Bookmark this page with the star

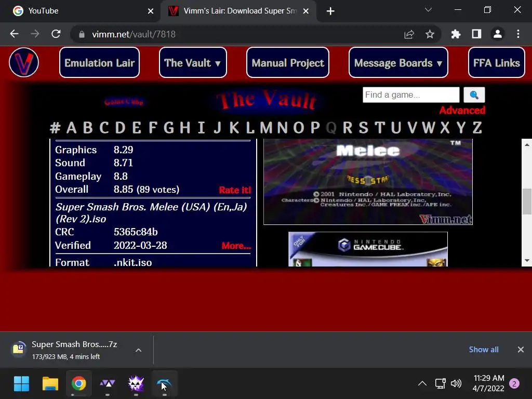coord(430,34)
